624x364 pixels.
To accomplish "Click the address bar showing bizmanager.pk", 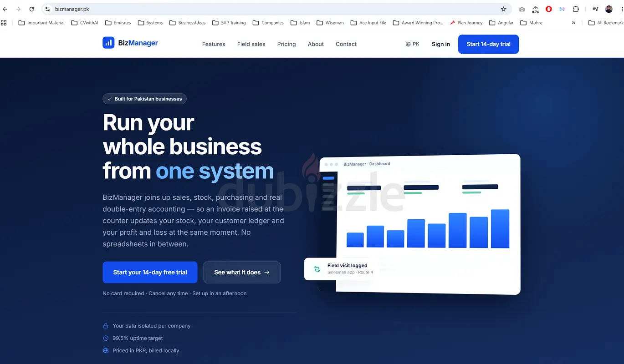I will point(276,9).
